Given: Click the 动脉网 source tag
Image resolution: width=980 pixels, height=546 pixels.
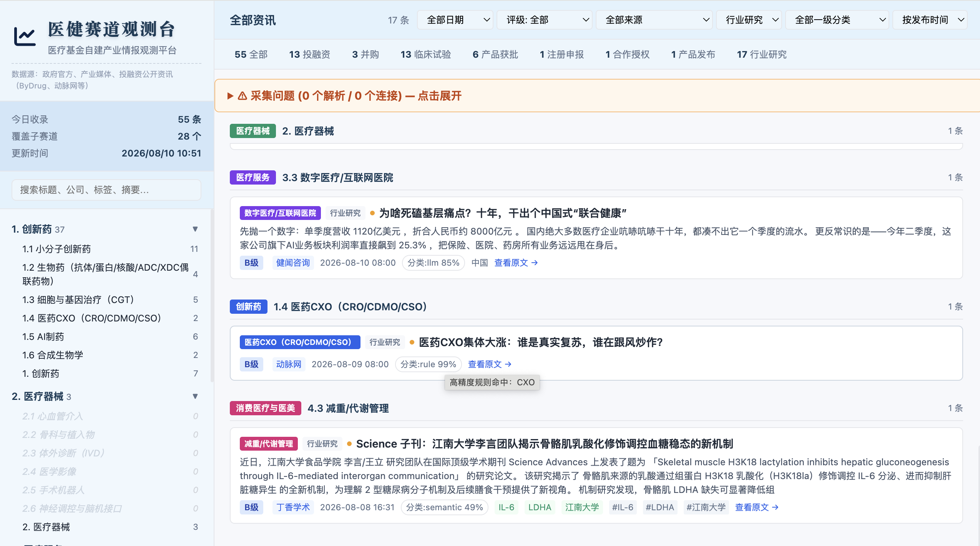Looking at the screenshot, I should coord(289,365).
